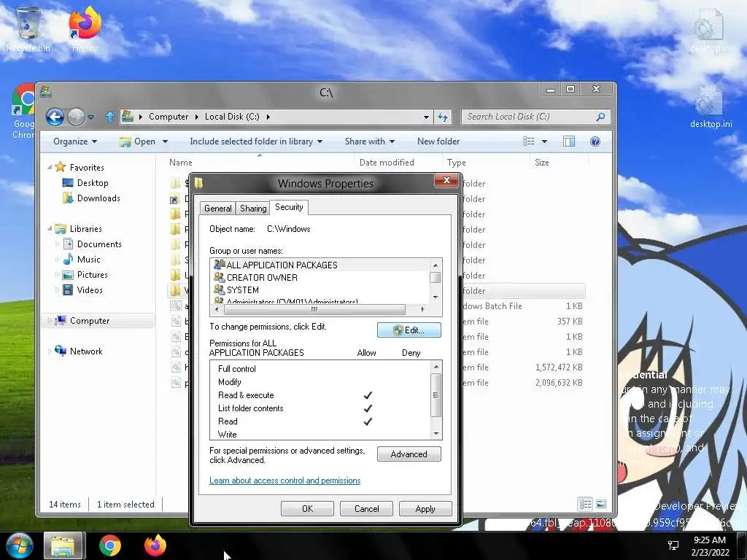This screenshot has height=560, width=747.
Task: Launch Chrome from the taskbar
Action: click(x=110, y=545)
